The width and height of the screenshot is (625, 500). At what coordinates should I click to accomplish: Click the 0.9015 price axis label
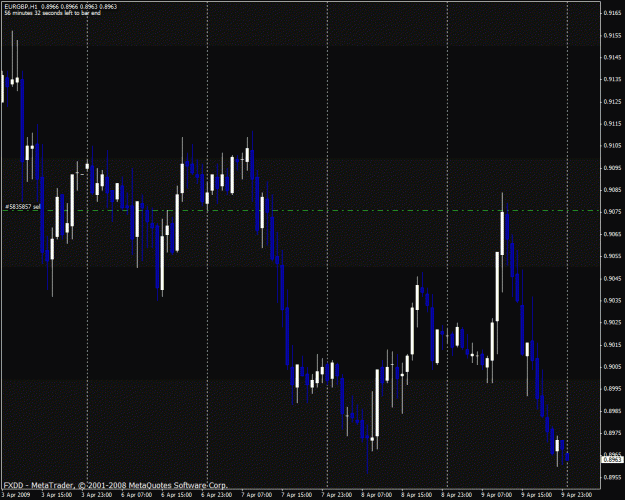pyautogui.click(x=612, y=344)
